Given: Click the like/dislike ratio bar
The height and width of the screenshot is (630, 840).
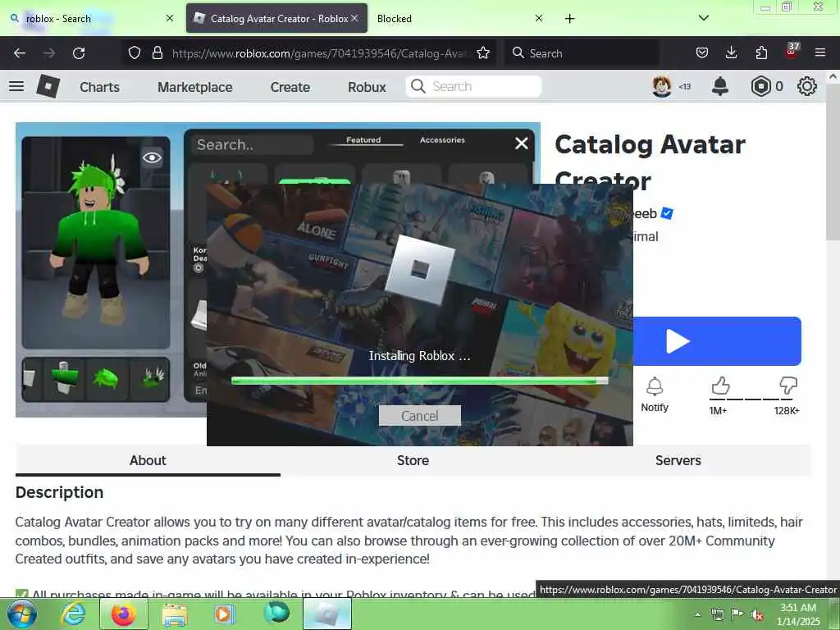Looking at the screenshot, I should [x=751, y=399].
